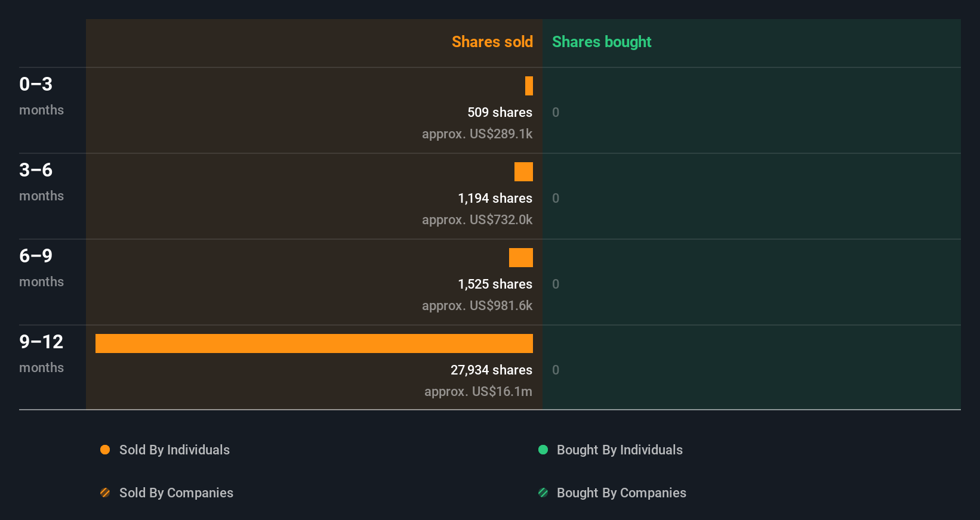The width and height of the screenshot is (980, 520).
Task: Click the 6–9 months row label
Action: [41, 268]
